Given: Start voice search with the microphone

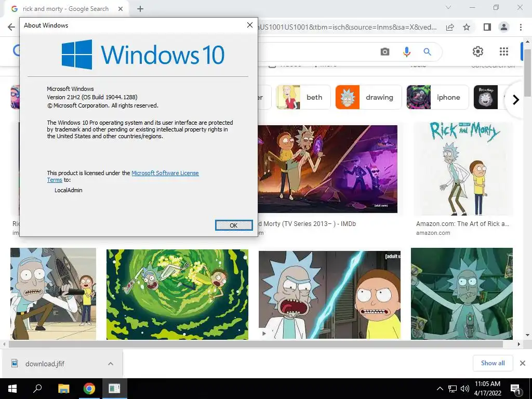Looking at the screenshot, I should [406, 52].
